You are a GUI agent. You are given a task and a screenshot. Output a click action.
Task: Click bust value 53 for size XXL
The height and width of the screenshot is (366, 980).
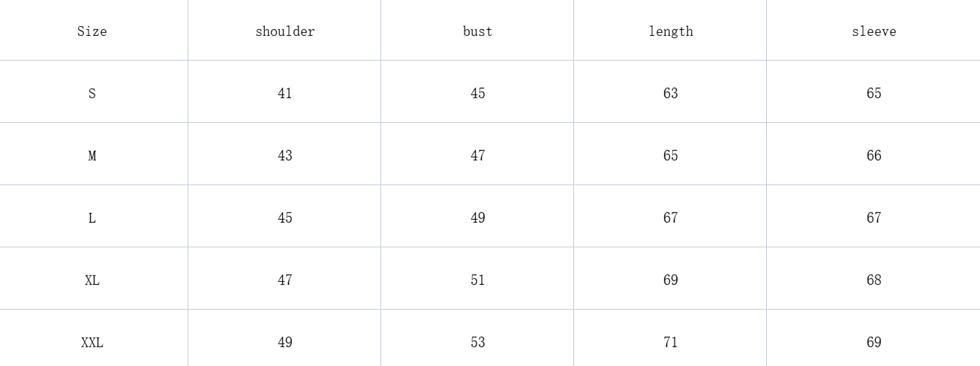(x=478, y=343)
